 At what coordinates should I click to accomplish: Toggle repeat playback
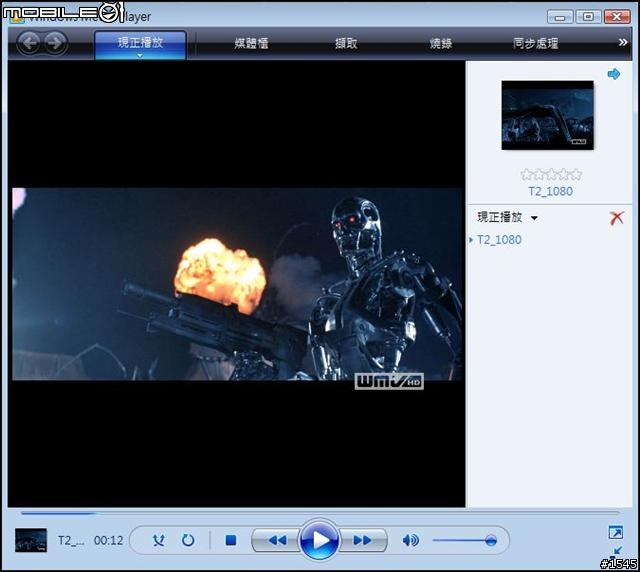(x=188, y=541)
